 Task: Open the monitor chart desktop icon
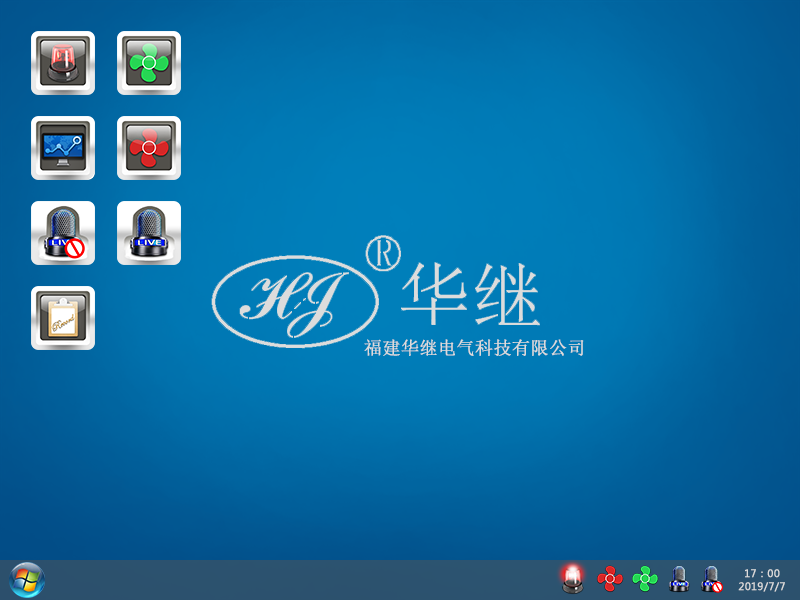[x=63, y=148]
